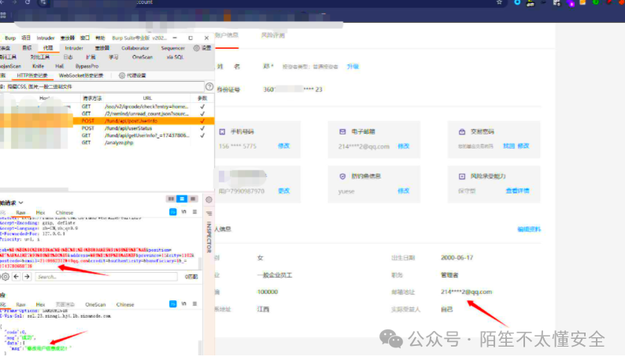Click 修改 link on email card
Image resolution: width=625 pixels, height=364 pixels.
tap(404, 145)
